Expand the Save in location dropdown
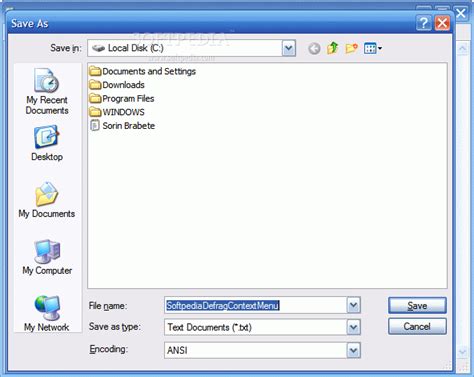 (289, 49)
